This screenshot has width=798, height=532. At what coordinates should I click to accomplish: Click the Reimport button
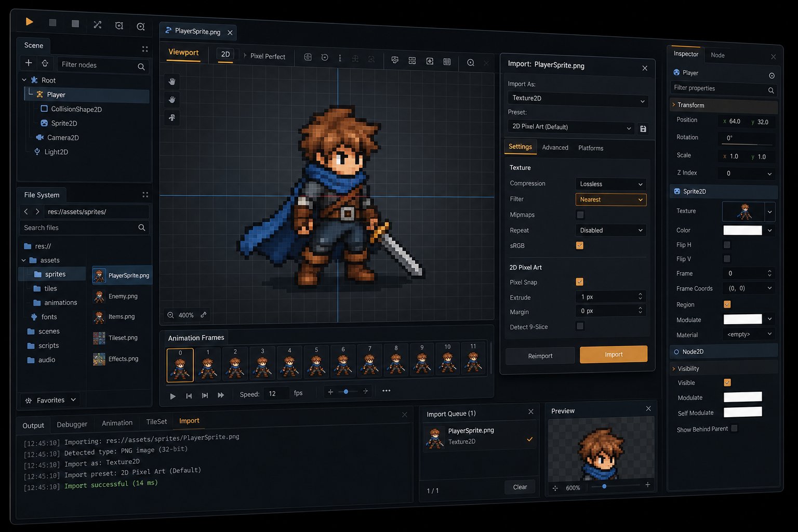(x=540, y=356)
